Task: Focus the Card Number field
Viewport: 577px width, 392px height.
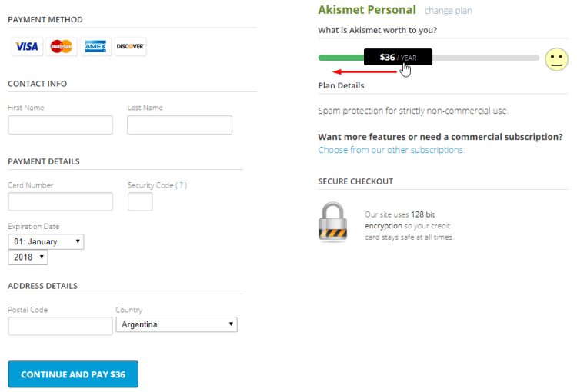Action: pos(60,201)
